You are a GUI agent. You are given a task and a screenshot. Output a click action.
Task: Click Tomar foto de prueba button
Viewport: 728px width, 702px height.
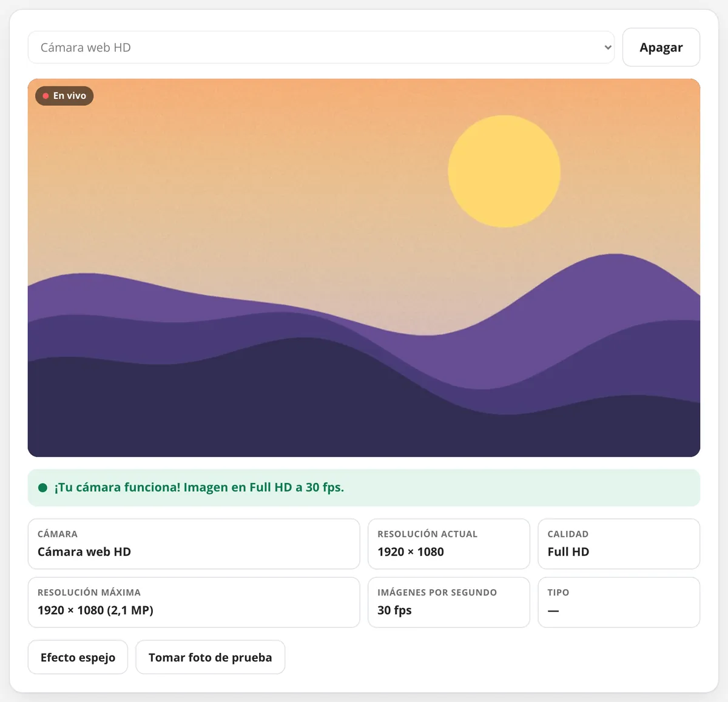coord(210,657)
